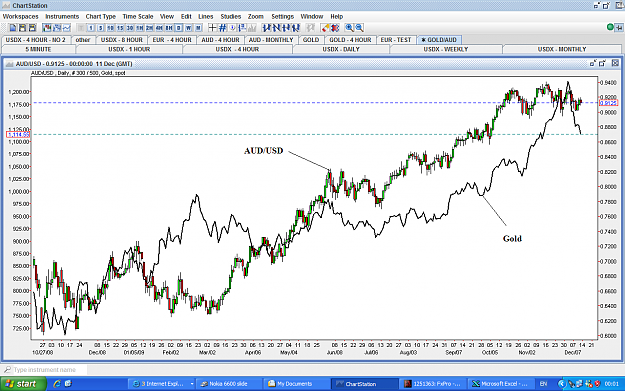Switch to line chart type icon
The height and width of the screenshot is (391, 625).
[67, 28]
